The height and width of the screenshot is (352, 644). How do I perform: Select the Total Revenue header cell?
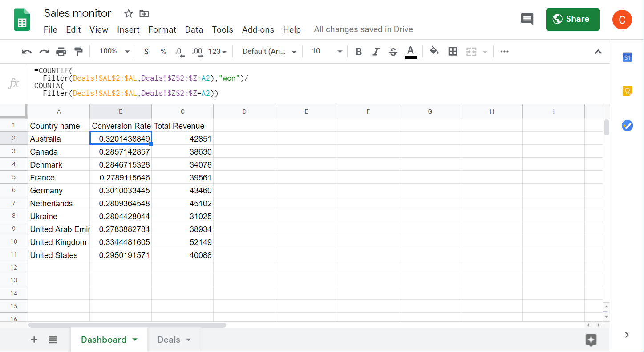click(182, 126)
